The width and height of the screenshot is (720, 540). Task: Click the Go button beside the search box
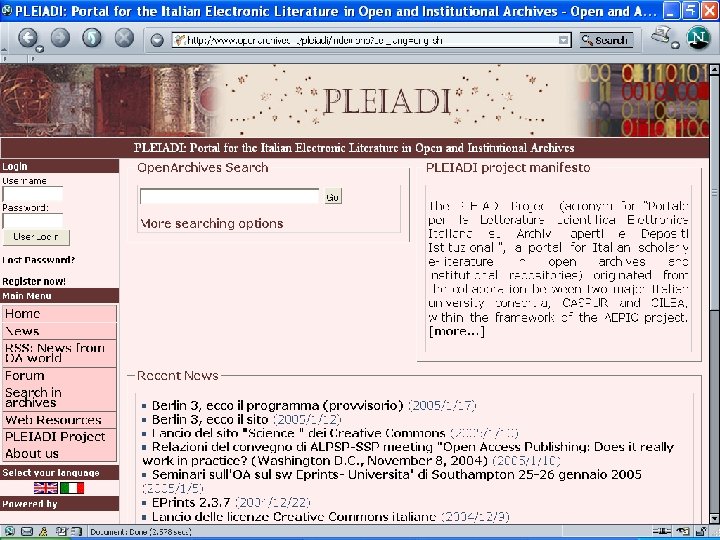[x=332, y=197]
